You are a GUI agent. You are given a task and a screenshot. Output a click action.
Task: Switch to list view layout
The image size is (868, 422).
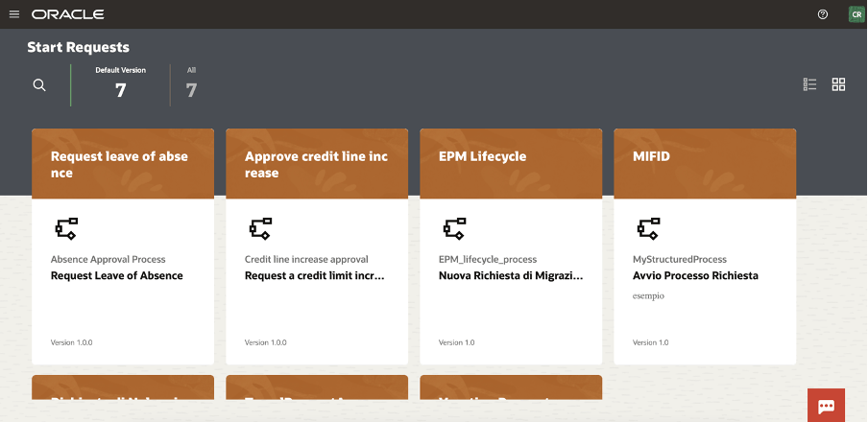pyautogui.click(x=809, y=84)
